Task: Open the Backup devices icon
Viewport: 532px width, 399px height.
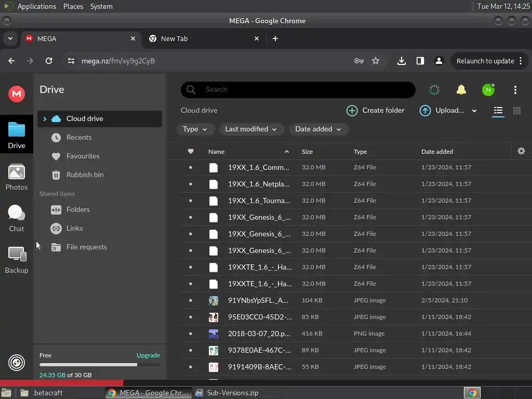Action: [x=17, y=254]
